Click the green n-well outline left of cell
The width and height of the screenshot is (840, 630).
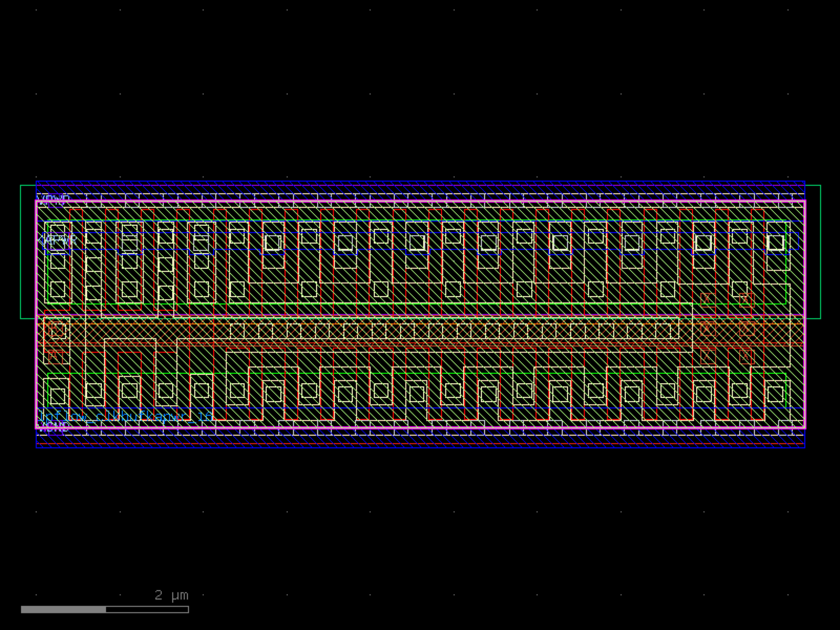tap(21, 252)
